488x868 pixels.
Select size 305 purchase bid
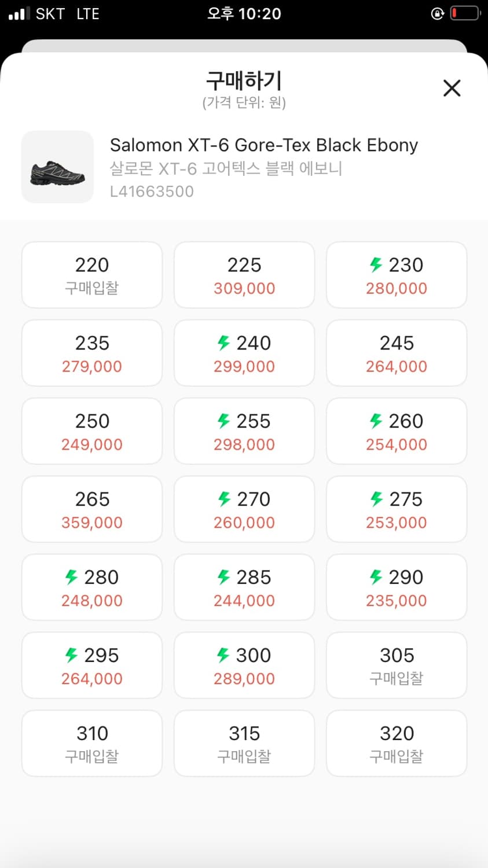click(397, 665)
